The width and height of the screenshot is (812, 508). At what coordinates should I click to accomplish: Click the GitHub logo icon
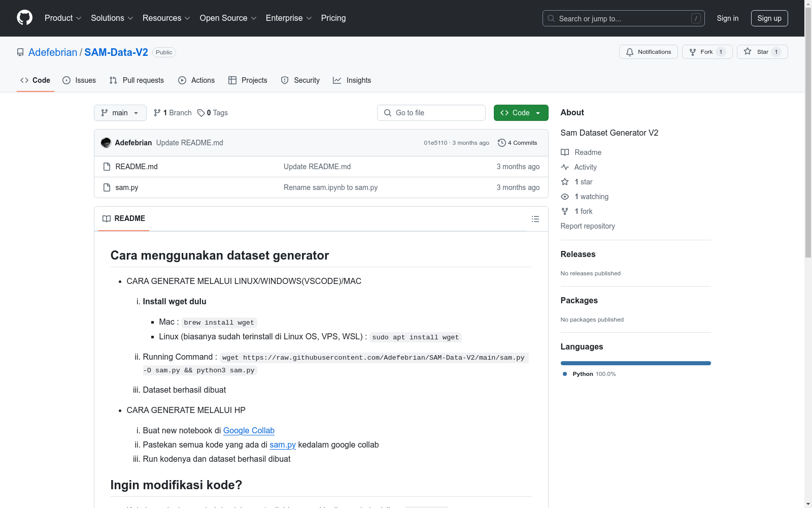click(x=24, y=18)
